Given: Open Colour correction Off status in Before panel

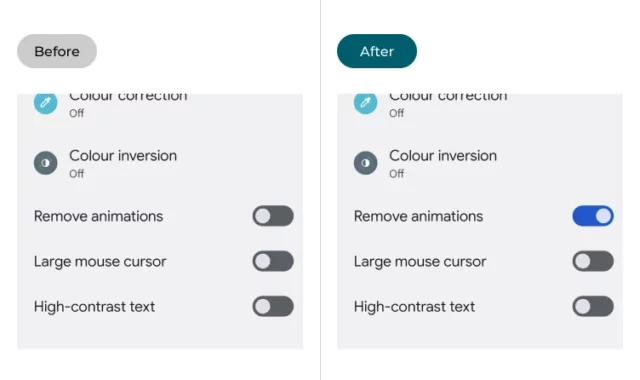Looking at the screenshot, I should coord(76,113).
